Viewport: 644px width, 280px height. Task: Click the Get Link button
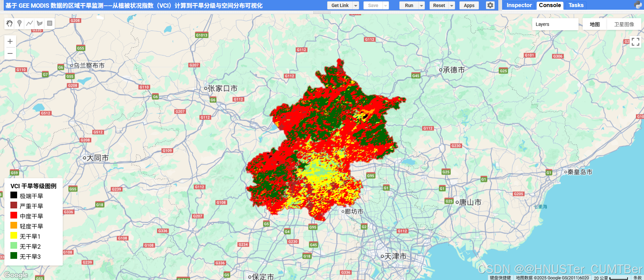(340, 5)
